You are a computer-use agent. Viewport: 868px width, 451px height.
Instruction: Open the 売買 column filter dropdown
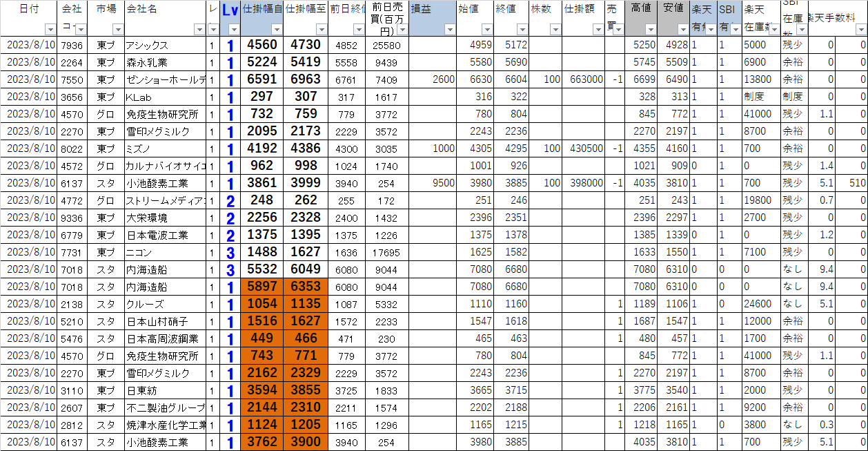(618, 30)
